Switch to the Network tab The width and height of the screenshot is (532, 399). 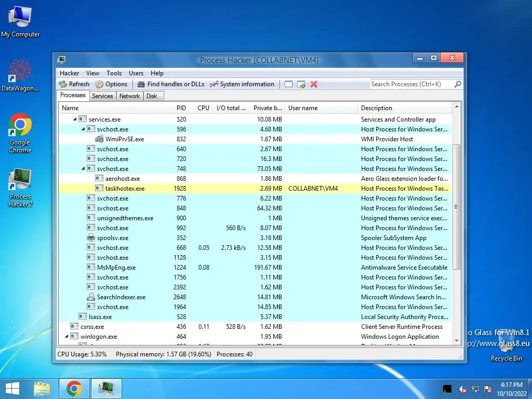point(129,96)
